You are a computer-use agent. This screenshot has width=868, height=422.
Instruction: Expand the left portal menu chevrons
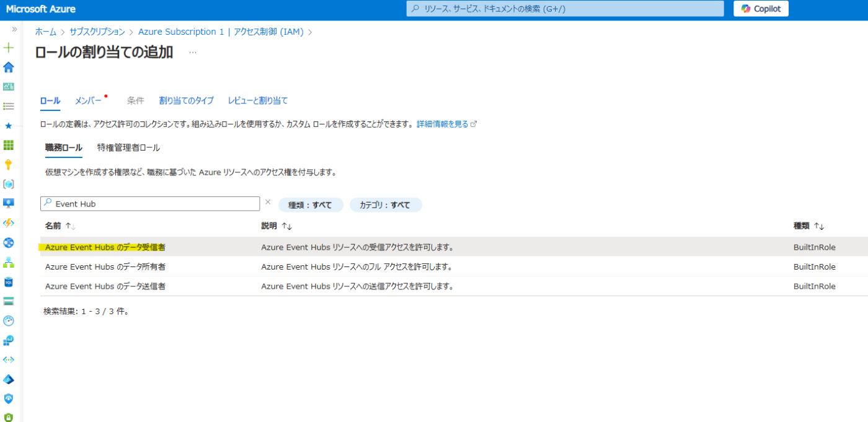[x=14, y=29]
